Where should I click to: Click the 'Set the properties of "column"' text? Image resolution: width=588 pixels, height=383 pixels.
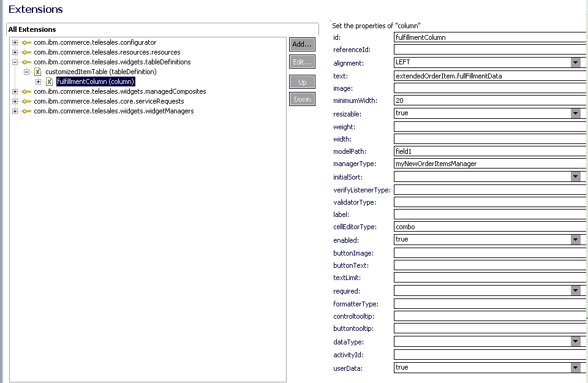tap(376, 26)
